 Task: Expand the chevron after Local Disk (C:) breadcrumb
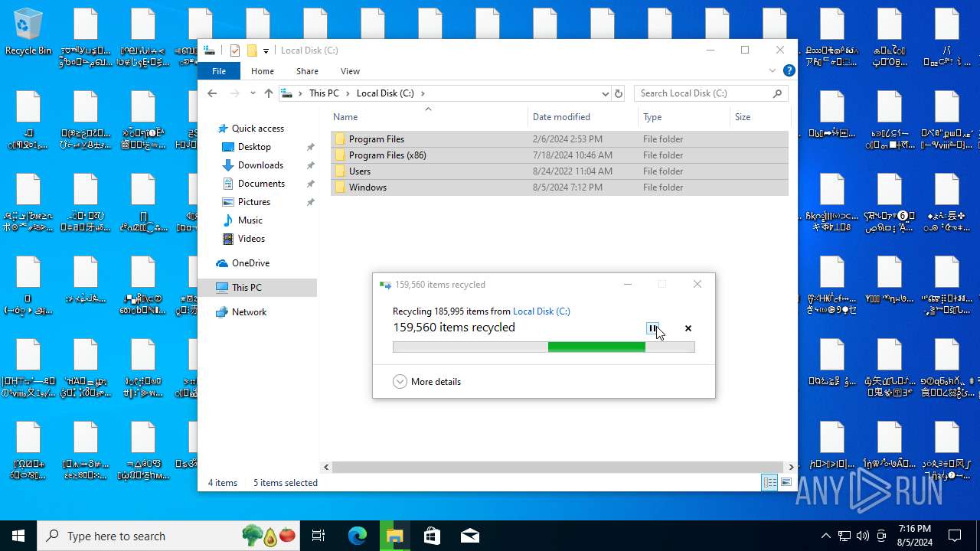click(x=423, y=93)
